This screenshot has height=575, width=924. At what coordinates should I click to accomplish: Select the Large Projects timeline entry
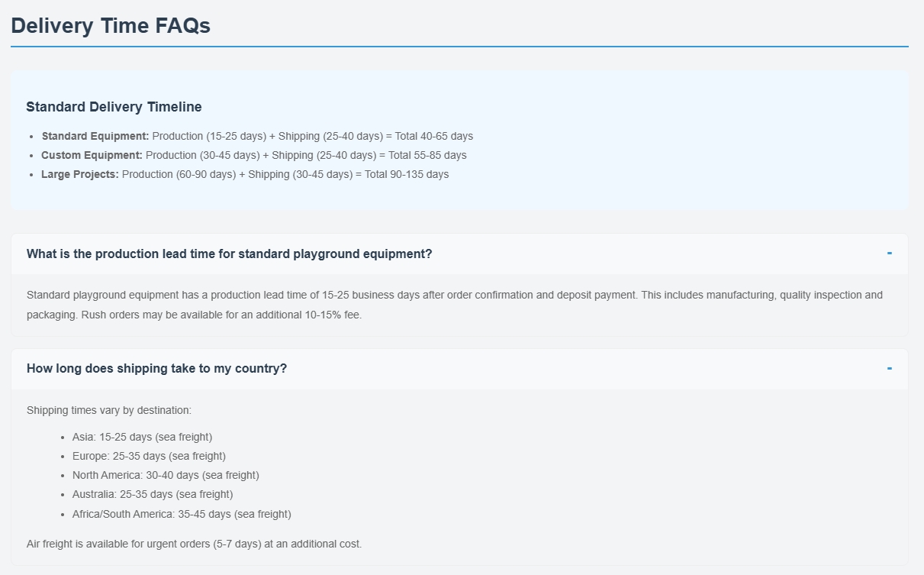coord(245,175)
